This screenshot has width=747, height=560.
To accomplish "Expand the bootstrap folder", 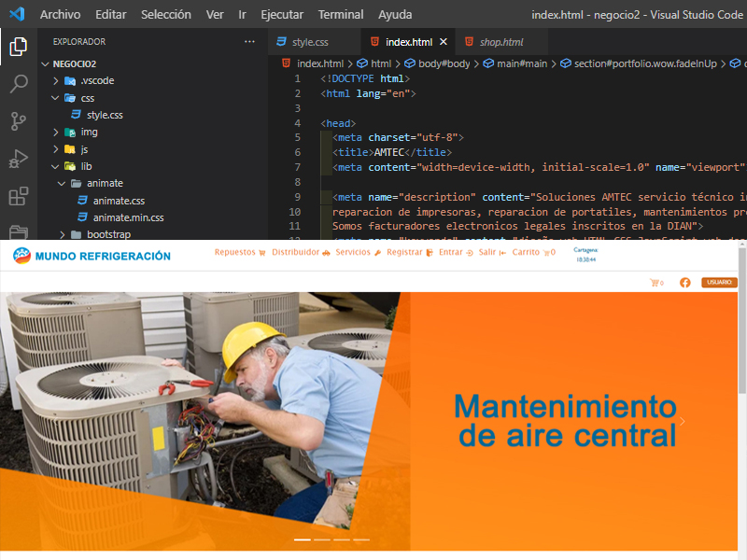I will pos(108,234).
